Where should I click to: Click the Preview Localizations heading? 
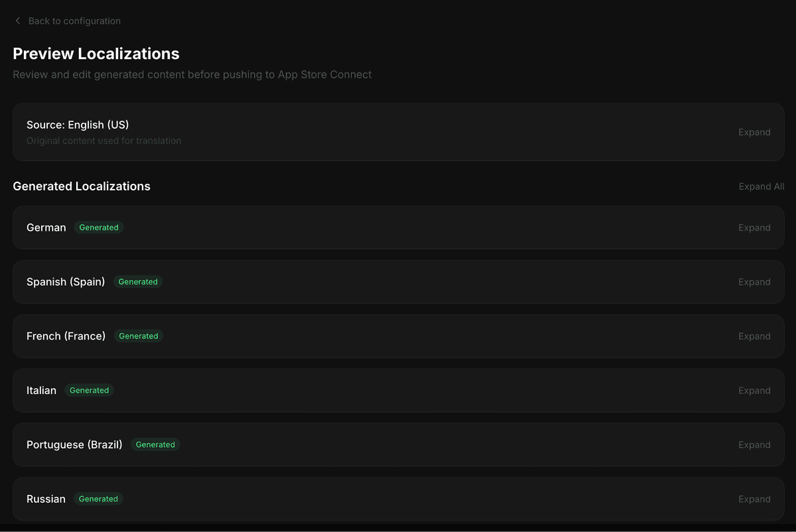(x=96, y=54)
